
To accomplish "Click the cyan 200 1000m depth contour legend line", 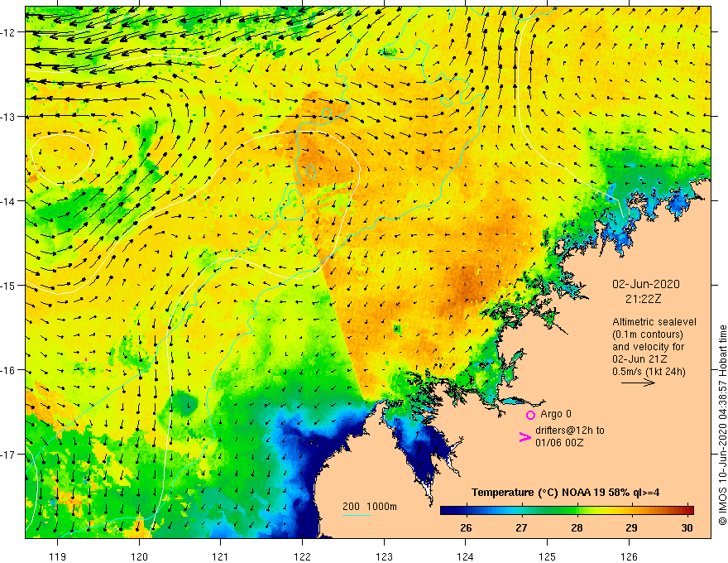I will point(357,515).
